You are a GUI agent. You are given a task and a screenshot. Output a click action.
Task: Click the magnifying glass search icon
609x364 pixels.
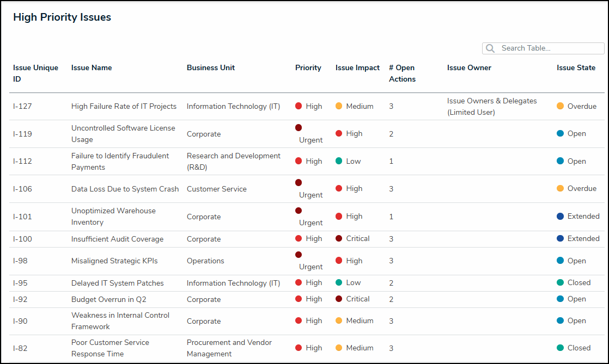(490, 48)
